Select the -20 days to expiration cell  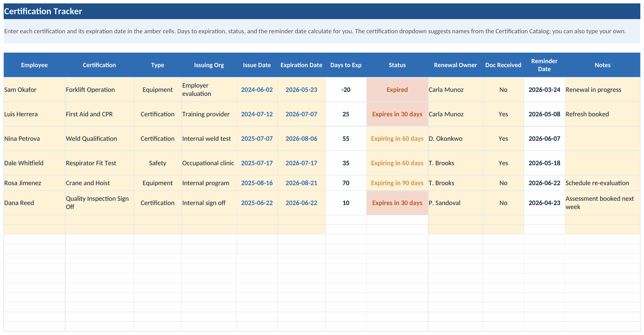(346, 90)
